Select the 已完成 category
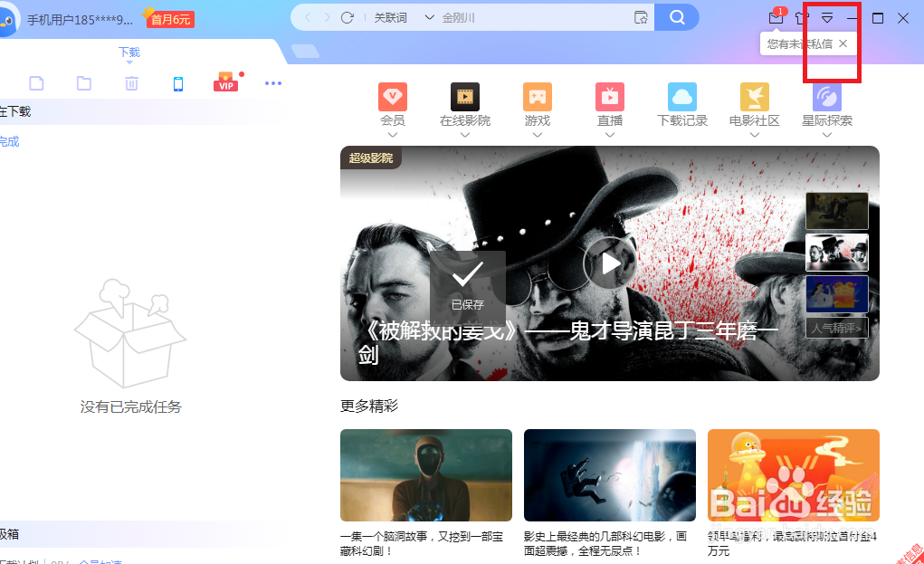The image size is (924, 564). pyautogui.click(x=9, y=141)
